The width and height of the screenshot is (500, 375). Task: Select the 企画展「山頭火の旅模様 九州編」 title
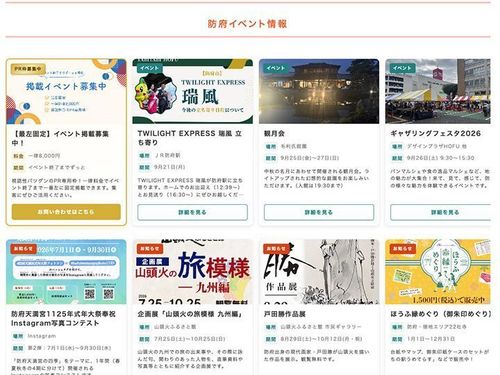(190, 314)
